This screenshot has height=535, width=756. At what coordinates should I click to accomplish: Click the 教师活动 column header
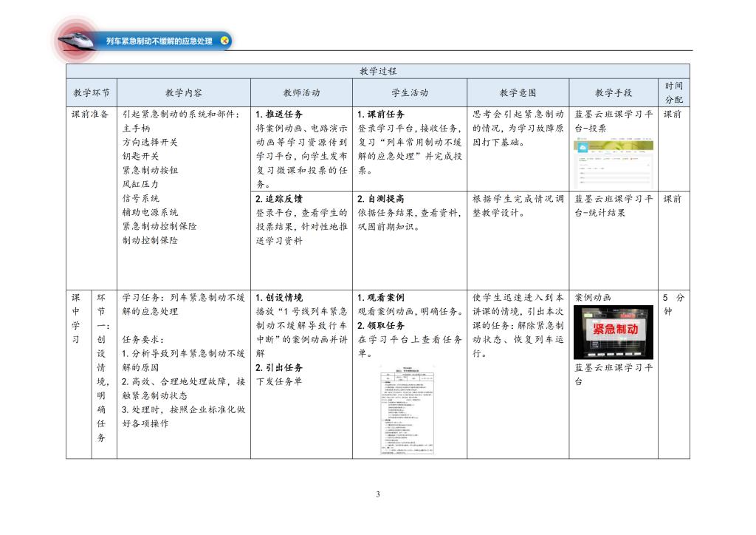tap(301, 93)
